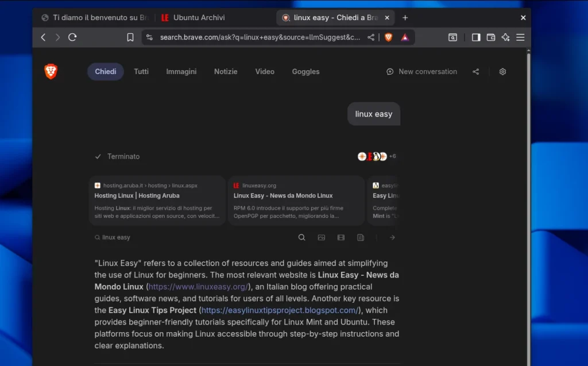The image size is (588, 366).
Task: Open the linuxeasy.org link in the answer
Action: tap(198, 286)
